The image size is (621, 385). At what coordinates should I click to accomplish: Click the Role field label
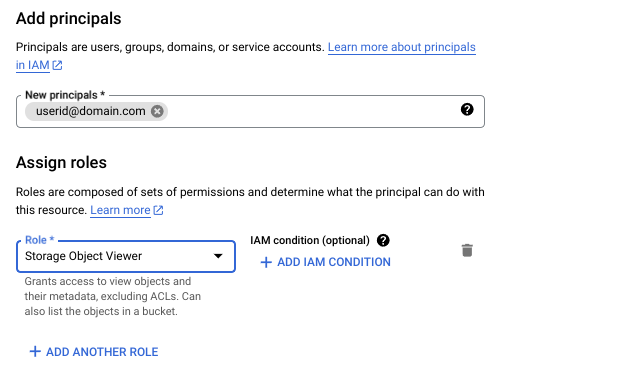(x=39, y=240)
